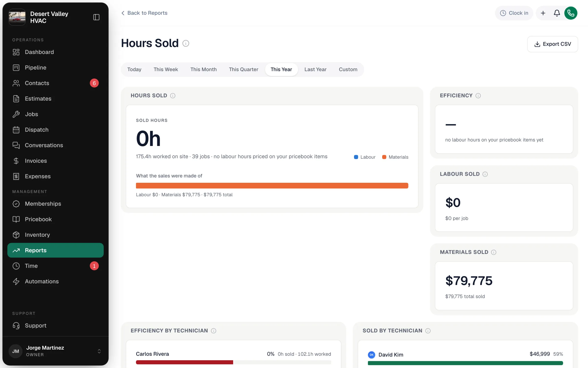Click info icon beside LABOUR SOLD
The width and height of the screenshot is (588, 368).
(485, 174)
